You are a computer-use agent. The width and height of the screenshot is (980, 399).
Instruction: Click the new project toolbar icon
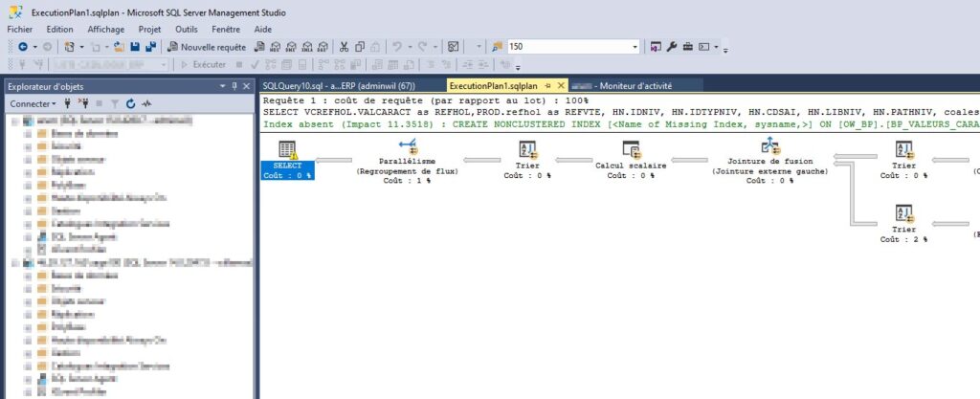(70, 47)
